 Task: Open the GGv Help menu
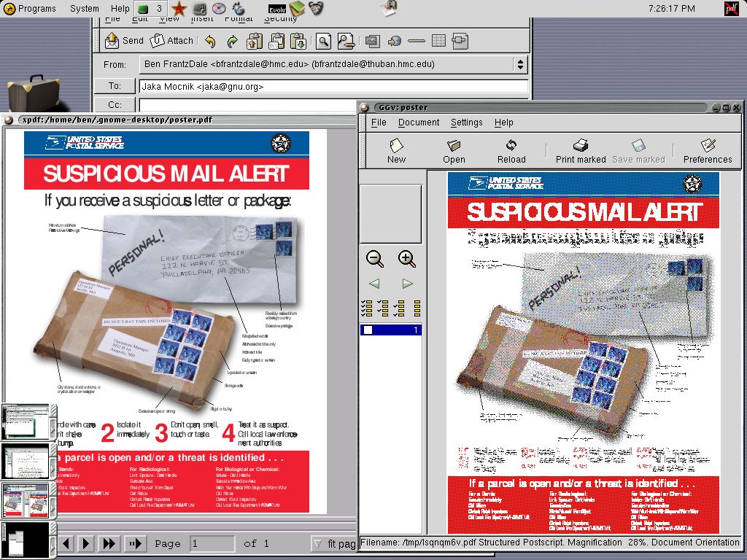[503, 122]
